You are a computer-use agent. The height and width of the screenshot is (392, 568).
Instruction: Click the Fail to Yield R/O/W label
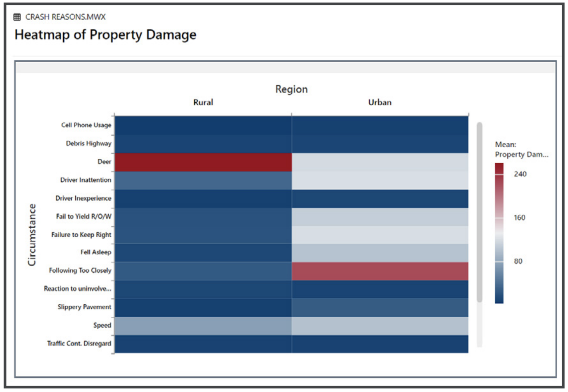click(83, 217)
